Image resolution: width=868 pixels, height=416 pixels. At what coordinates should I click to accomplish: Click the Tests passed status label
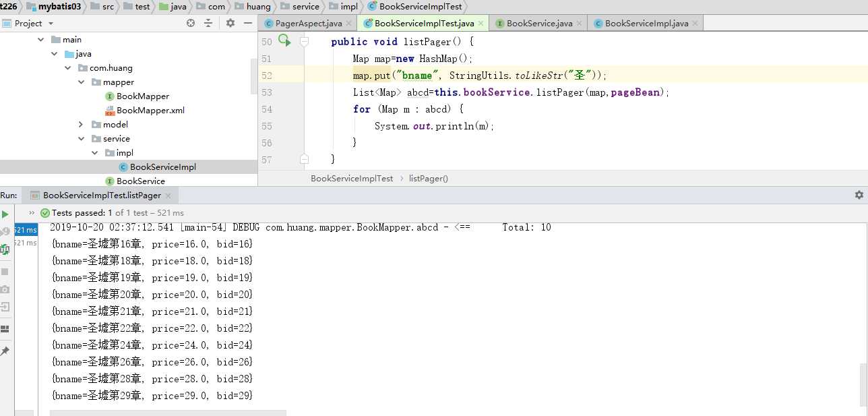pyautogui.click(x=117, y=212)
